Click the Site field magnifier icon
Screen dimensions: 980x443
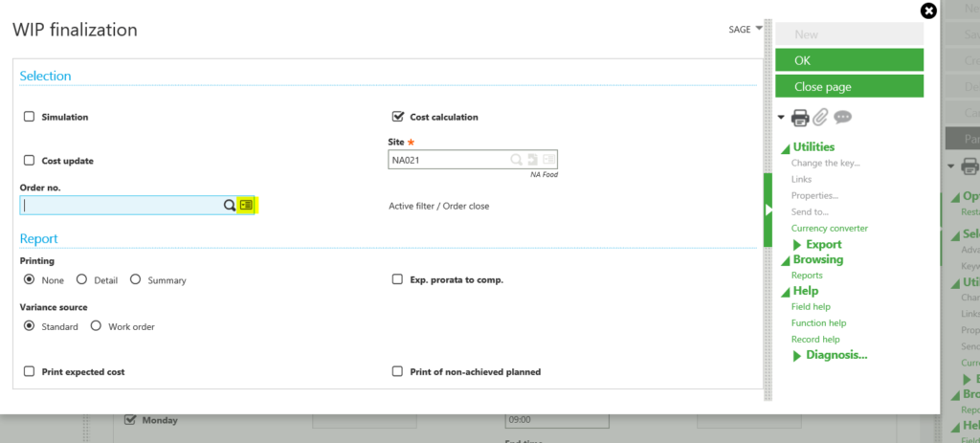pyautogui.click(x=516, y=161)
